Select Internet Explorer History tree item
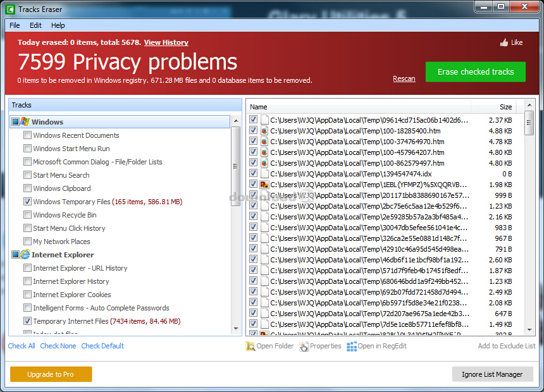 (71, 281)
